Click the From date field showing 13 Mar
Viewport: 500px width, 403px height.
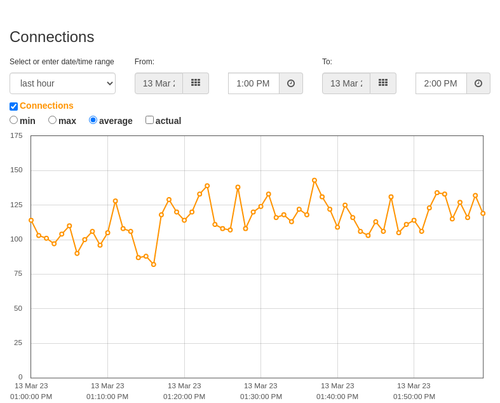click(x=159, y=83)
